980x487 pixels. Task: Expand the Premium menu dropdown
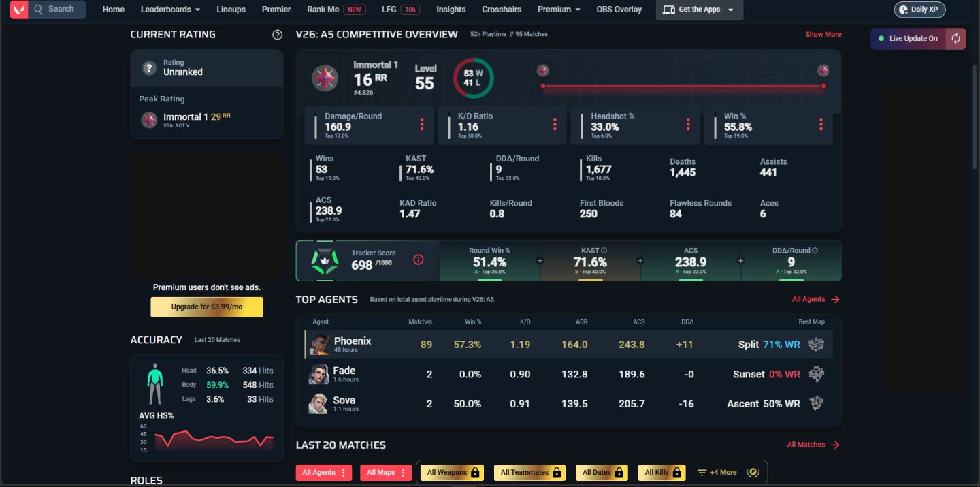click(x=559, y=10)
